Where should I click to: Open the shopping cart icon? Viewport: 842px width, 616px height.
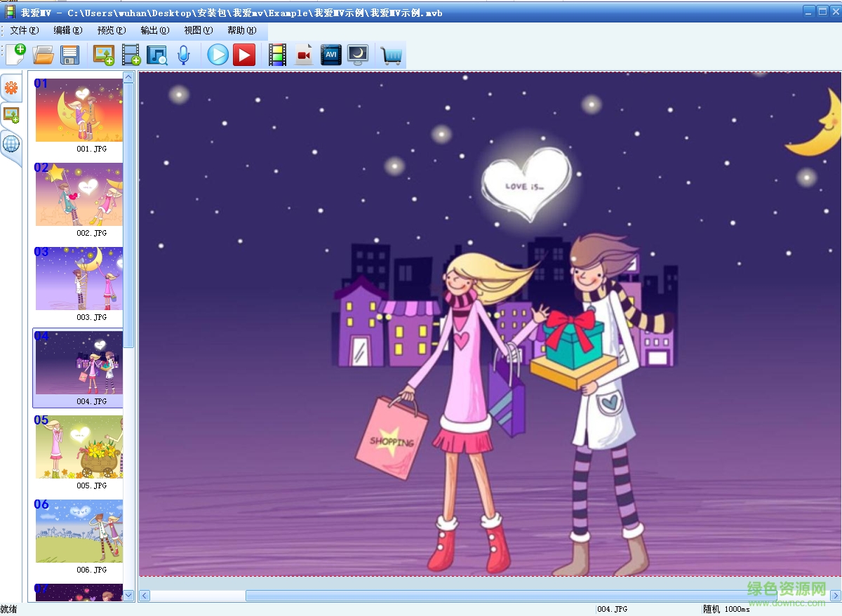pos(392,55)
